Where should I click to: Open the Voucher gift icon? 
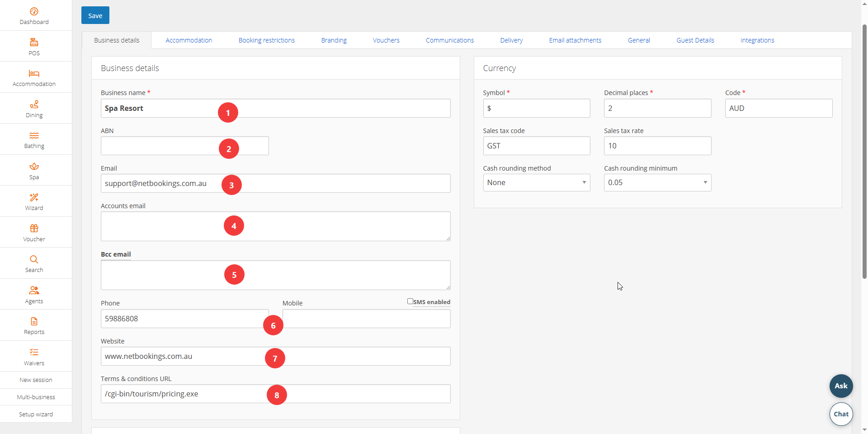point(34,229)
